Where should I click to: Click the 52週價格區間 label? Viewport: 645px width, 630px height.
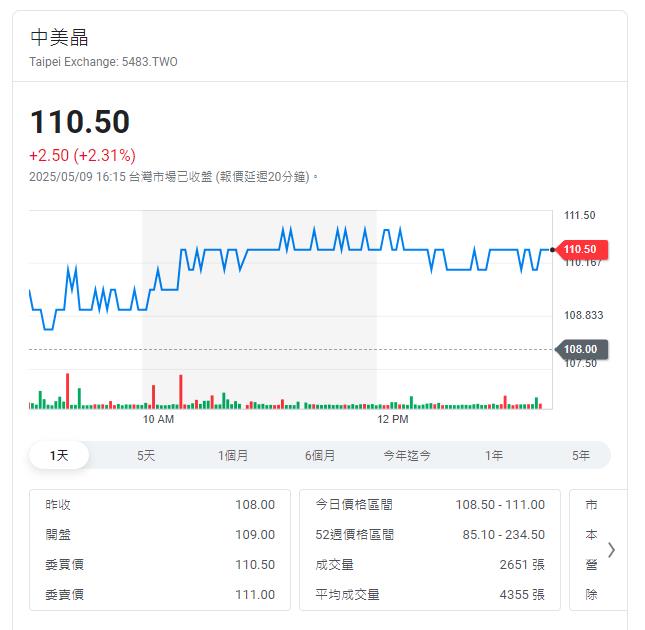355,535
